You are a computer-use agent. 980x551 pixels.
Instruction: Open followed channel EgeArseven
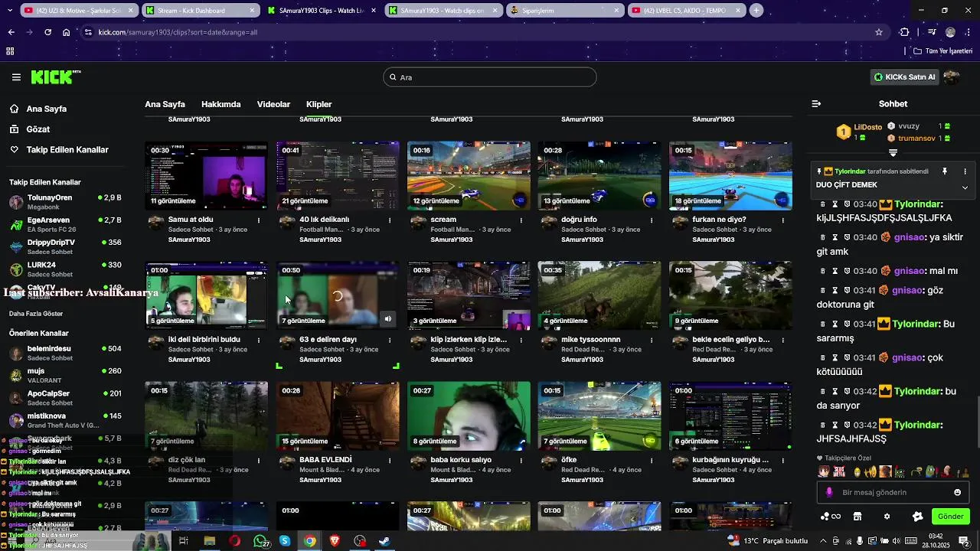coord(65,224)
